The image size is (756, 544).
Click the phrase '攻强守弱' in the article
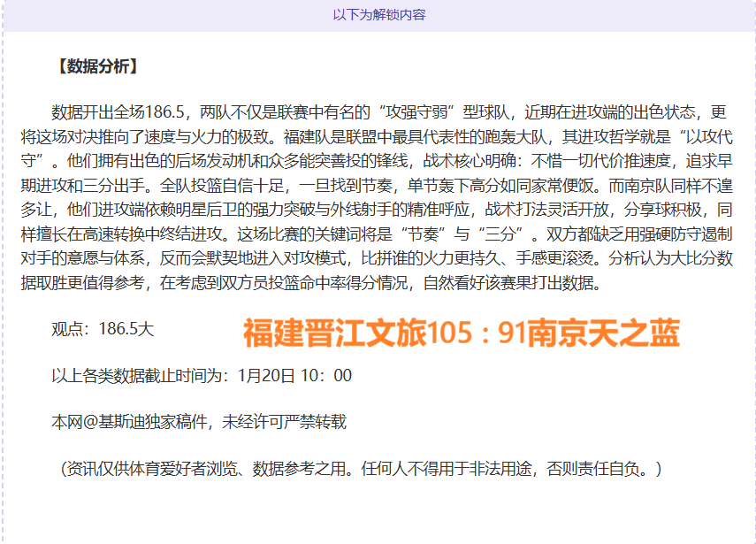[x=418, y=111]
